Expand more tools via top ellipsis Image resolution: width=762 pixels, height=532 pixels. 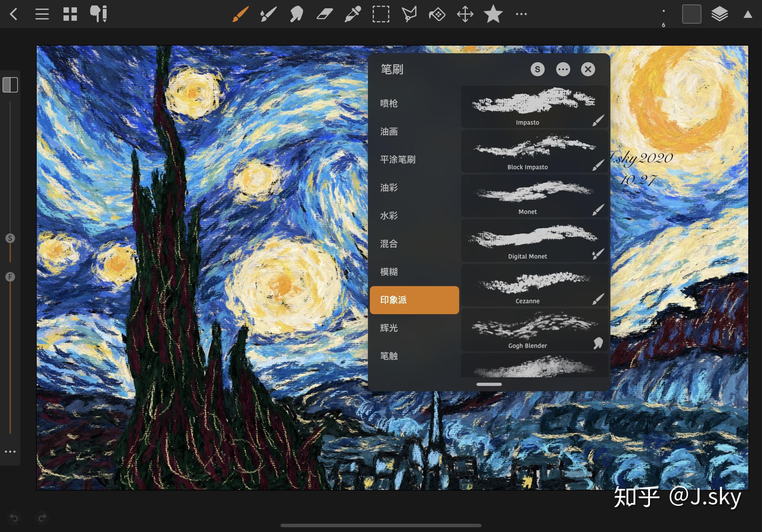(x=521, y=14)
